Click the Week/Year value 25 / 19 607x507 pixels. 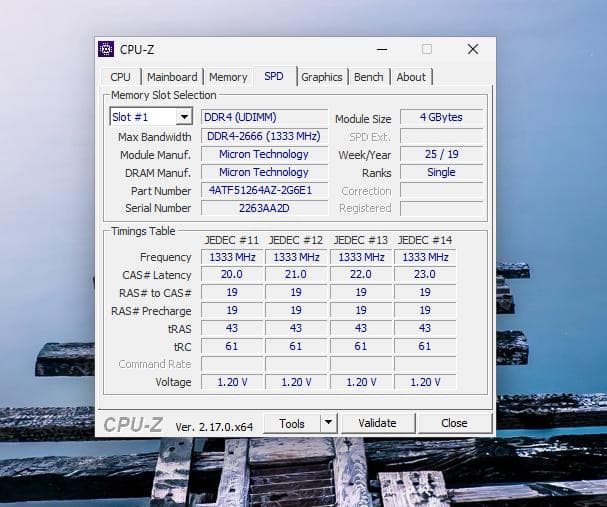point(442,154)
